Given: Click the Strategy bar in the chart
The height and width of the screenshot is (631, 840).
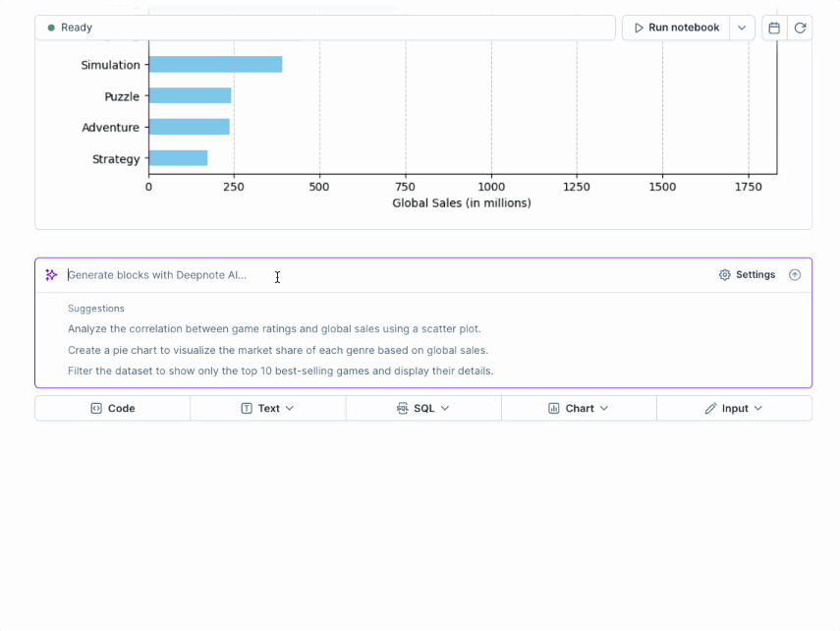Looking at the screenshot, I should pyautogui.click(x=179, y=158).
